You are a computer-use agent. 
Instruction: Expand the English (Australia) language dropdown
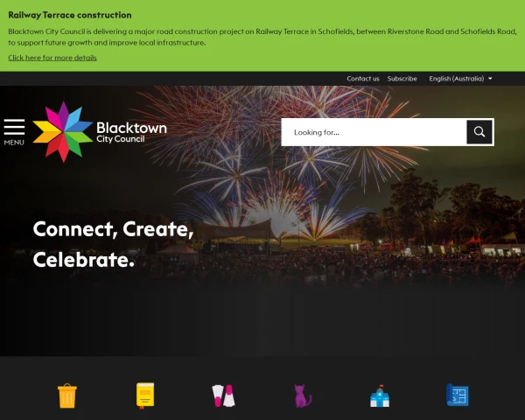(x=460, y=79)
